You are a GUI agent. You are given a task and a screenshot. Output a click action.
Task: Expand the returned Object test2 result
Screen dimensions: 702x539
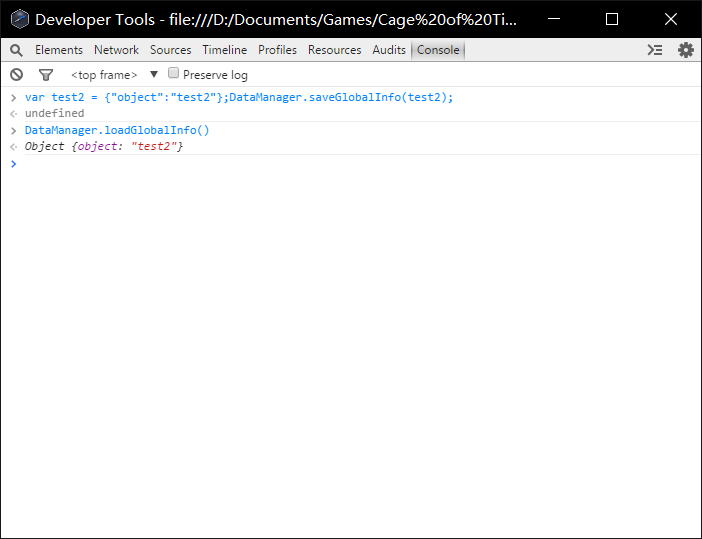click(x=104, y=146)
